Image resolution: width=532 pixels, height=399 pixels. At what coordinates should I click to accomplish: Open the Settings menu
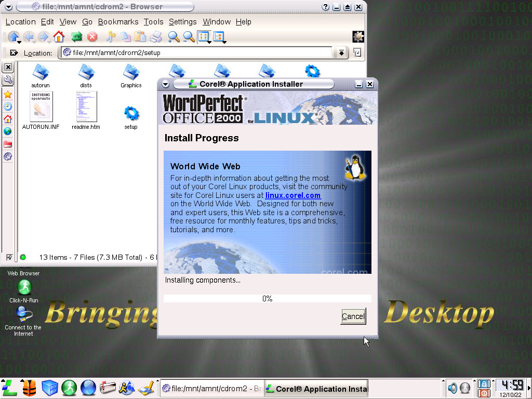pyautogui.click(x=182, y=22)
